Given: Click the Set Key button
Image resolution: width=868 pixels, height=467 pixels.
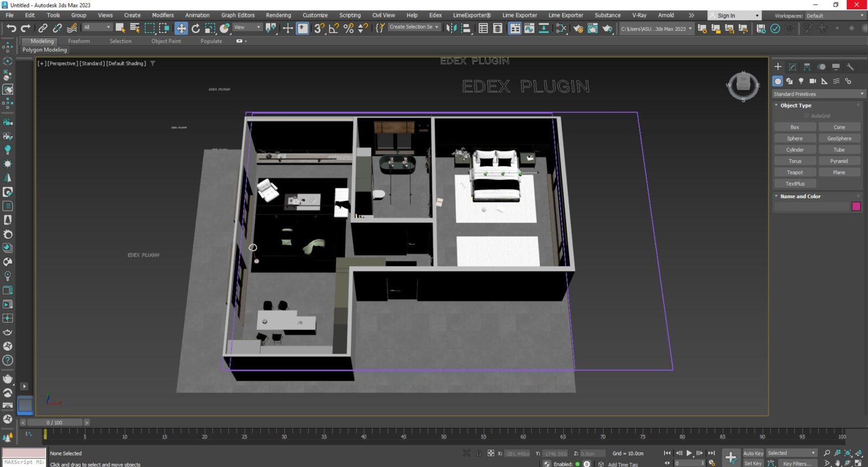Looking at the screenshot, I should coord(753,463).
